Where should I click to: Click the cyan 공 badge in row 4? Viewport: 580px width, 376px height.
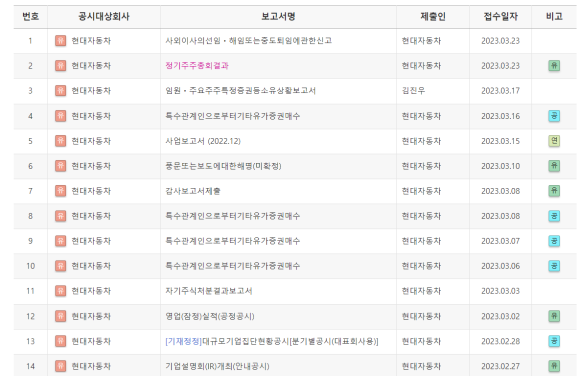554,116
